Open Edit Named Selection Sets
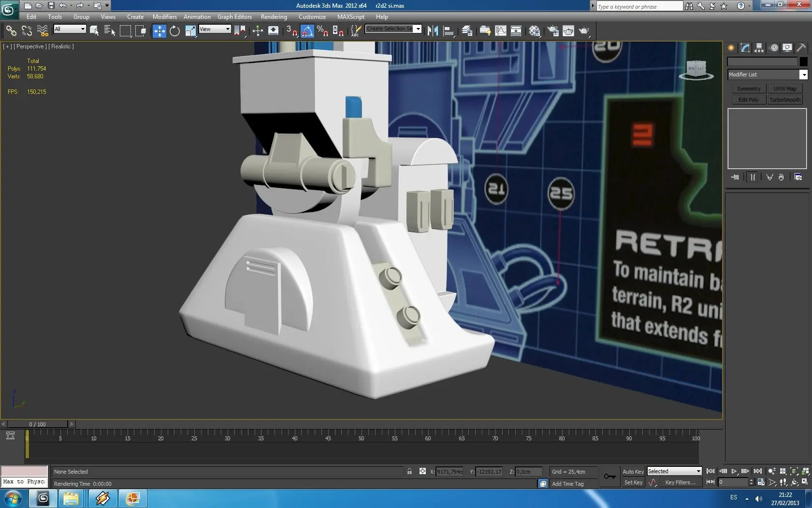Image resolution: width=812 pixels, height=508 pixels. (x=355, y=31)
